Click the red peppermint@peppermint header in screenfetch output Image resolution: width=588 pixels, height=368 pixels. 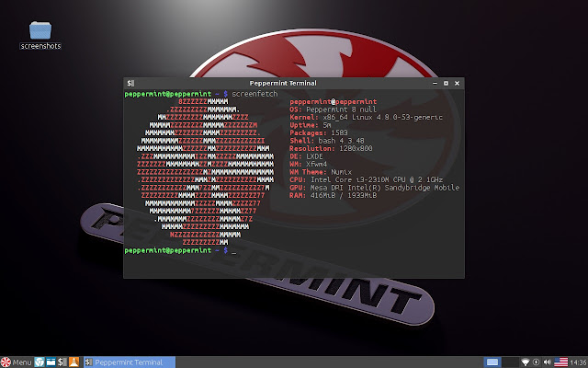pos(333,101)
